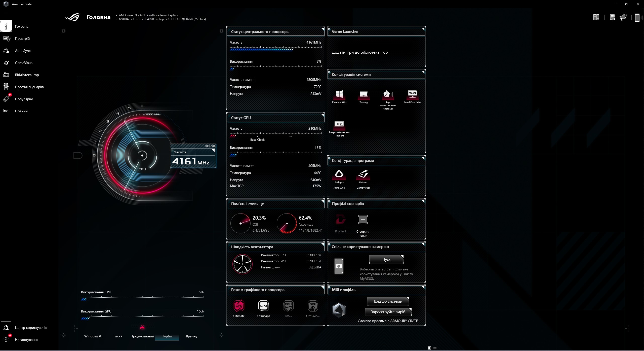
Task: Open the megaphone announcements icon
Action: (623, 17)
